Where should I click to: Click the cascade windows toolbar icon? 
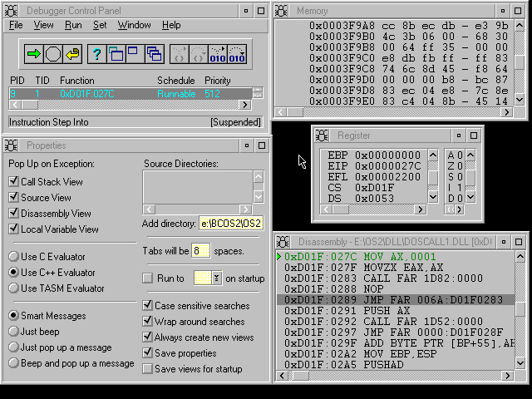(154, 54)
